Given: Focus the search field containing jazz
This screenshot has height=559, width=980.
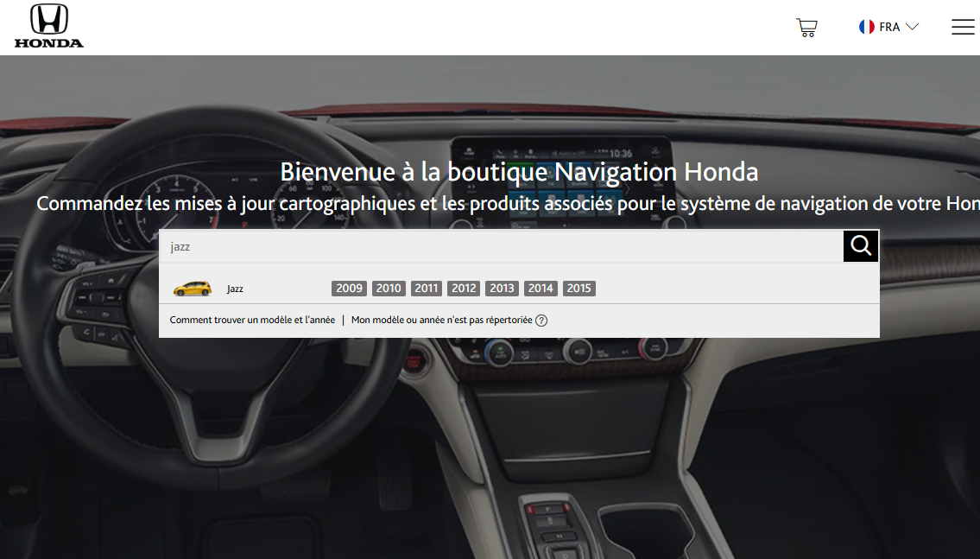Looking at the screenshot, I should [x=502, y=246].
